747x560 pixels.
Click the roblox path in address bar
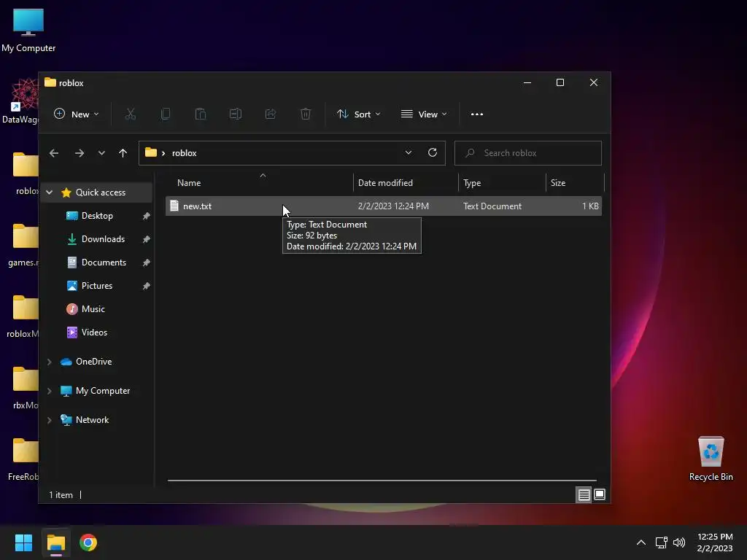(185, 153)
